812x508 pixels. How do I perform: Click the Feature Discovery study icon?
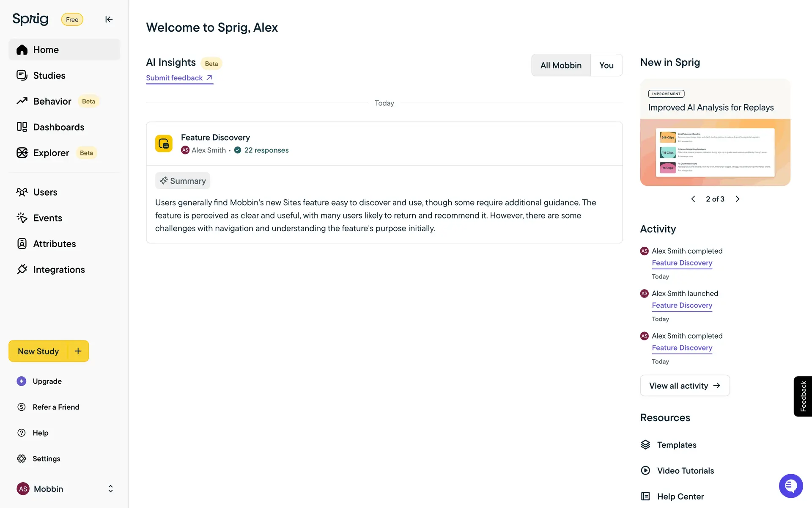tap(164, 144)
